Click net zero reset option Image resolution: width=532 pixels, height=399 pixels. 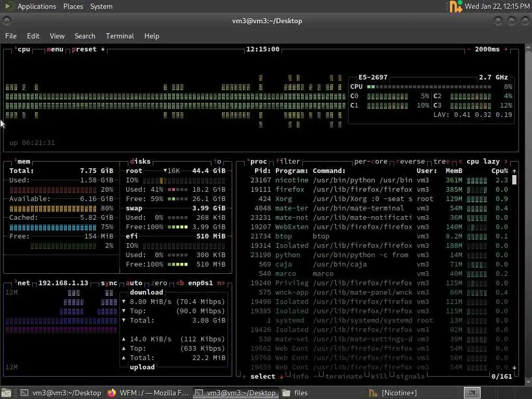coord(159,283)
